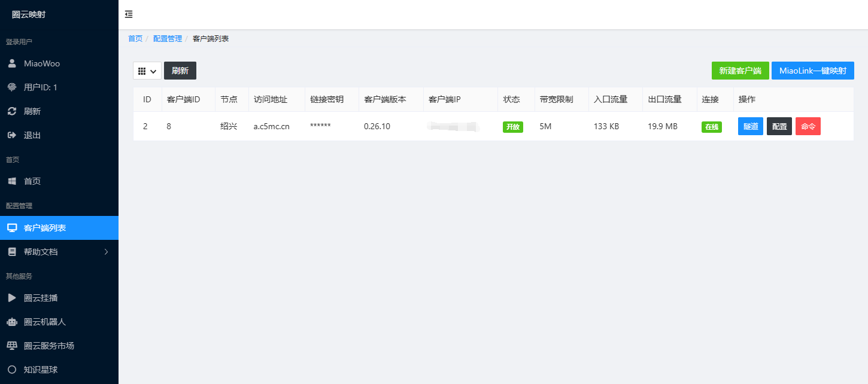Select the play icon beside 圈云挂播

(13, 297)
